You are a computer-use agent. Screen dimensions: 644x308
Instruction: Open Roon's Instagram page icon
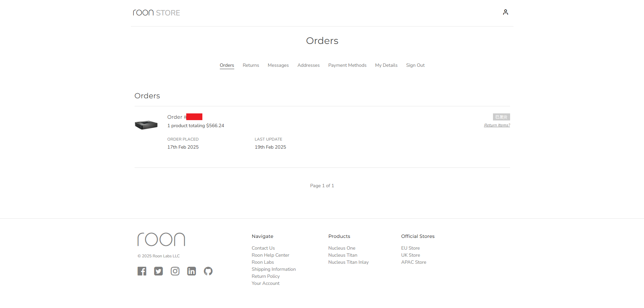pyautogui.click(x=175, y=271)
